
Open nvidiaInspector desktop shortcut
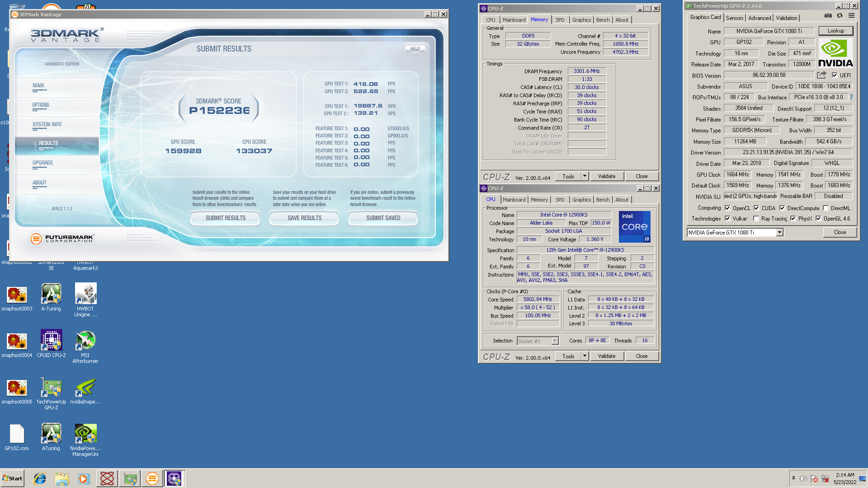(85, 391)
